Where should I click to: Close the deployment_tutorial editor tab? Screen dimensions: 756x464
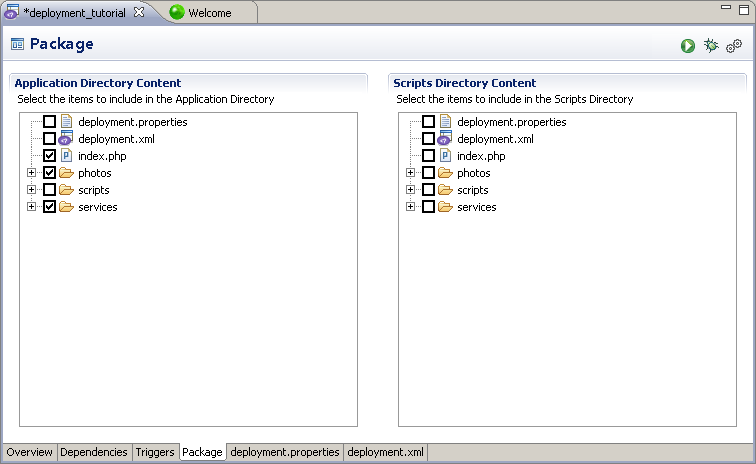139,12
